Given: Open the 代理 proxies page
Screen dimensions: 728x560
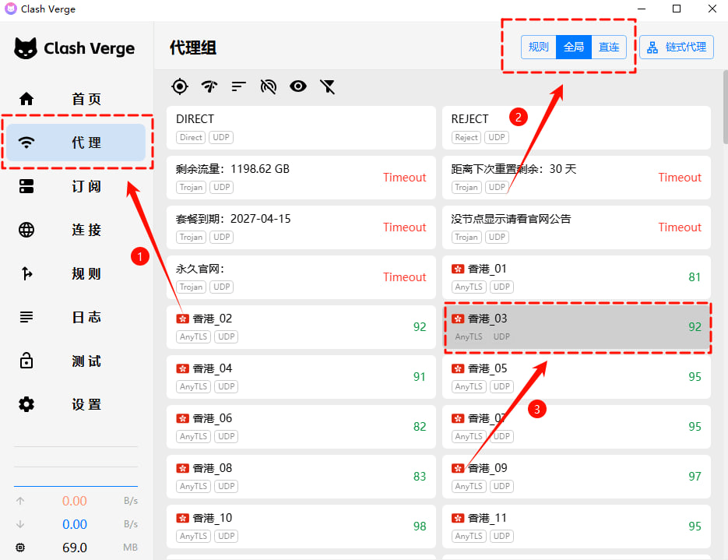Looking at the screenshot, I should (76, 142).
